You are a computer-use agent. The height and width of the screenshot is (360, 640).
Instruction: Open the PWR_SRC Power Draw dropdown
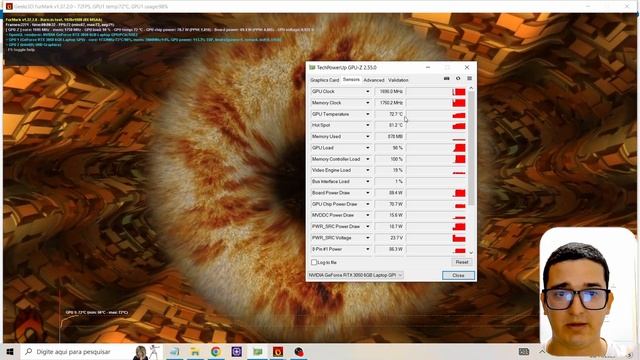click(x=367, y=227)
